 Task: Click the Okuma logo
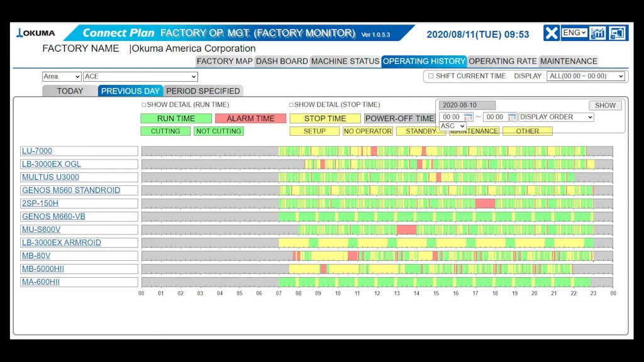point(36,33)
